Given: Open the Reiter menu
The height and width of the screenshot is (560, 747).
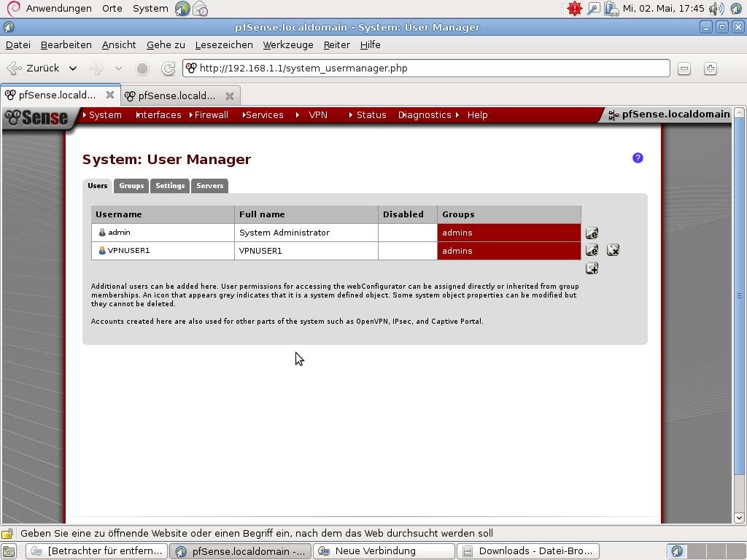Looking at the screenshot, I should (337, 44).
